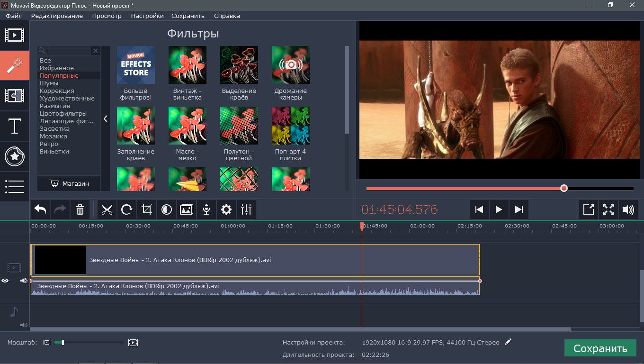Viewport: 644px width, 364px height.
Task: Open the titles text tab
Action: click(15, 127)
